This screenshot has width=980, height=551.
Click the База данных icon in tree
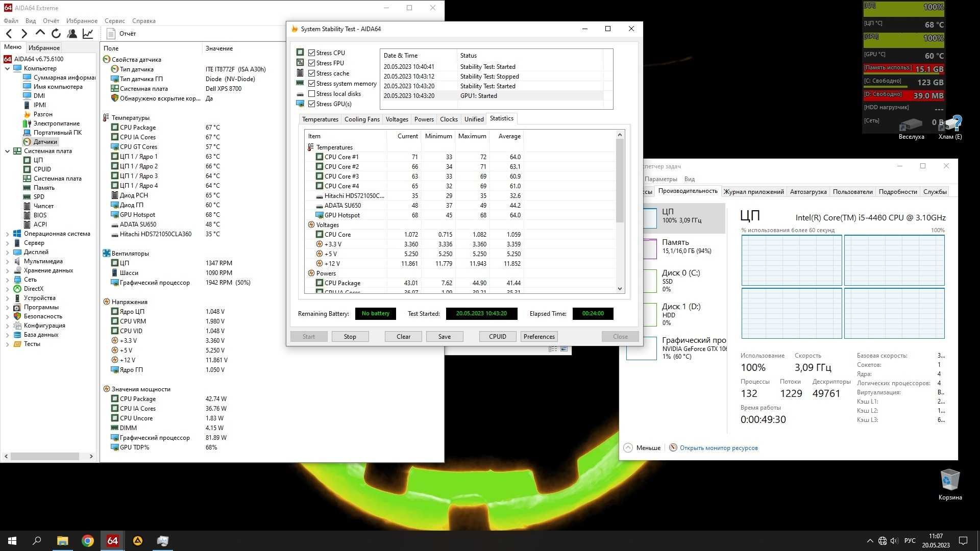(x=17, y=335)
